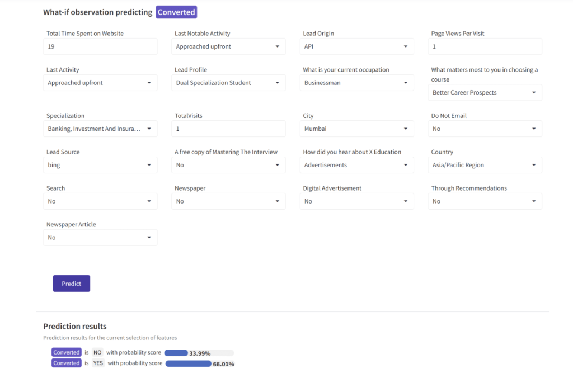Expand the course-choosing preference dropdown
Viewport: 573px width, 392px height.
point(485,92)
